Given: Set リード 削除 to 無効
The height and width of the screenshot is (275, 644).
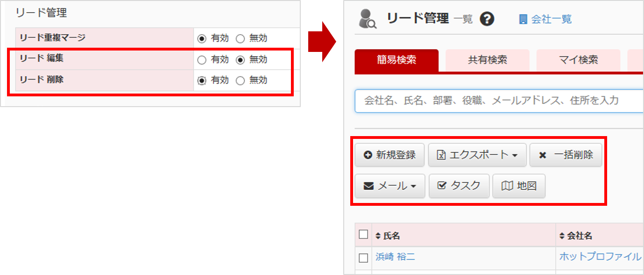Looking at the screenshot, I should pos(240,80).
